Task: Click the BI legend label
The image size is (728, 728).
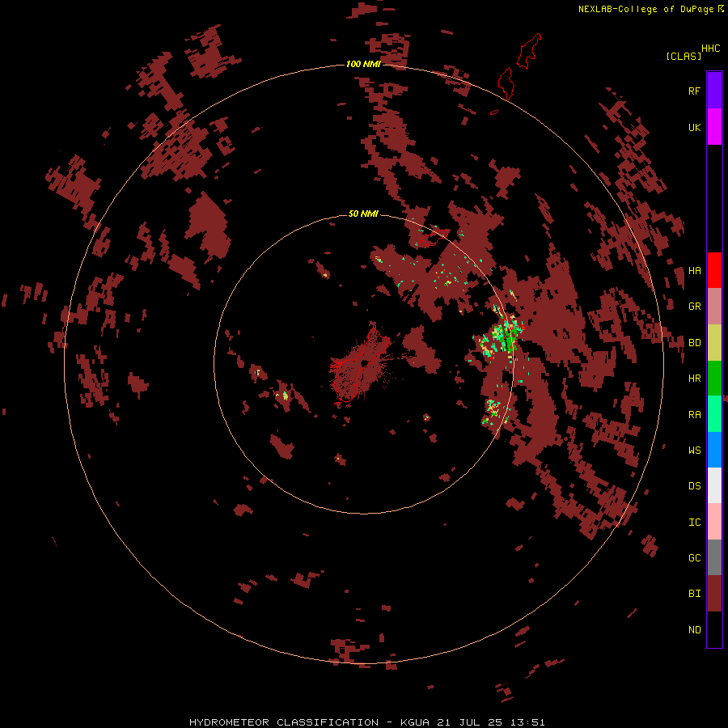Action: coord(694,594)
